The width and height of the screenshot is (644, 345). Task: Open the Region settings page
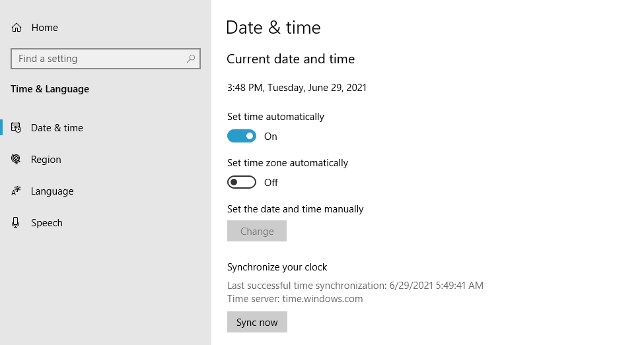tap(46, 160)
